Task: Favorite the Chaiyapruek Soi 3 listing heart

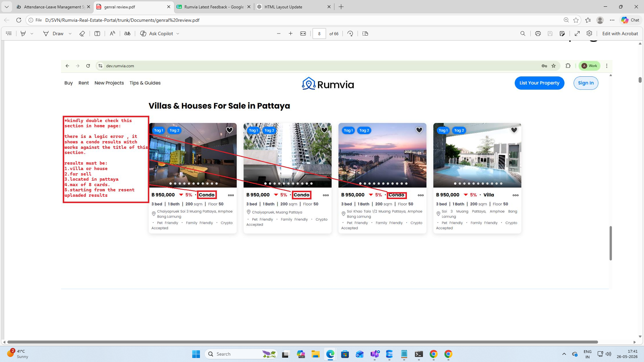Action: pyautogui.click(x=229, y=130)
